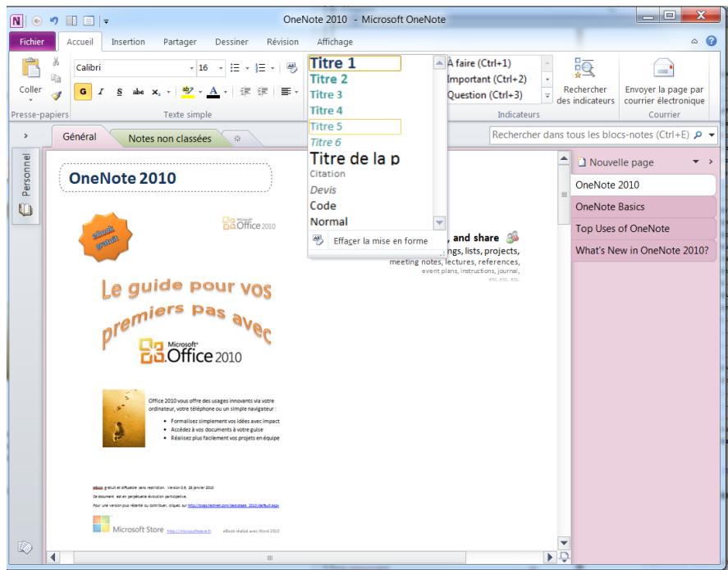Apply left paragraph alignment

click(x=286, y=92)
